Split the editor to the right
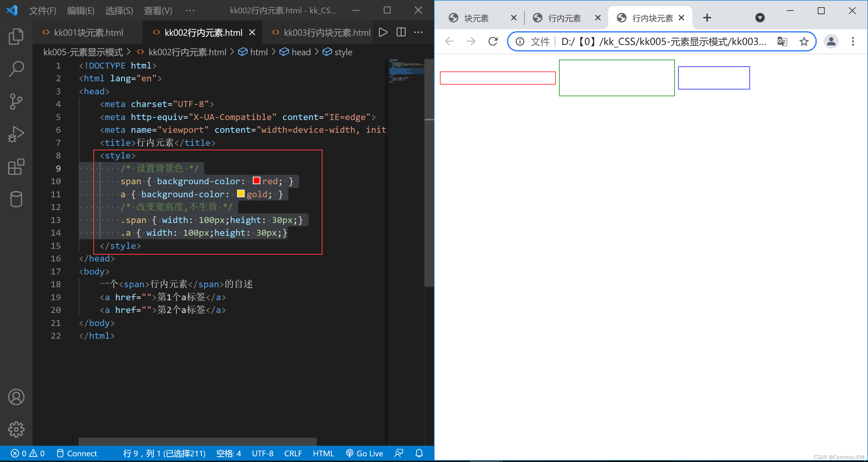 pos(401,32)
